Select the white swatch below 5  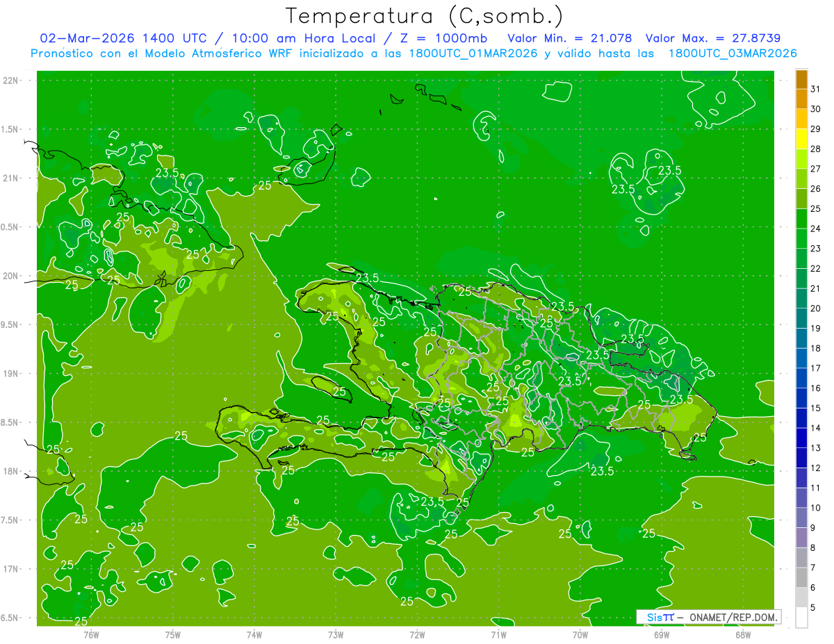[x=801, y=617]
